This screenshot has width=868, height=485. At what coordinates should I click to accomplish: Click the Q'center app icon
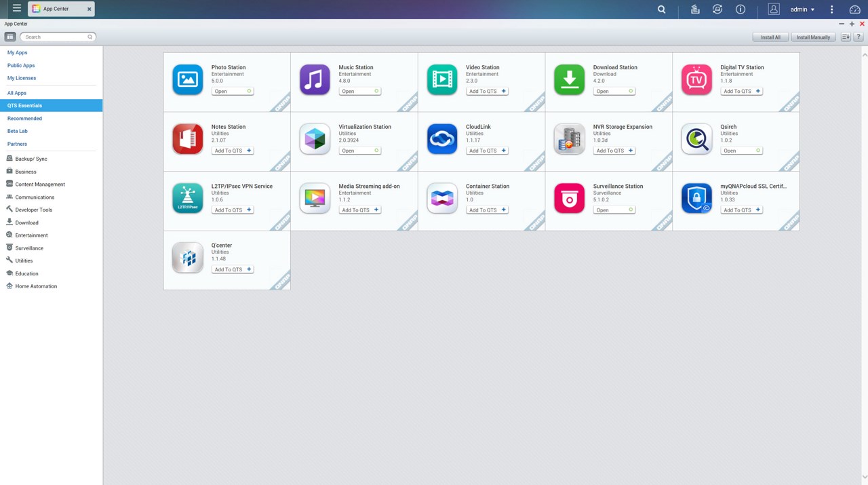[x=188, y=258]
